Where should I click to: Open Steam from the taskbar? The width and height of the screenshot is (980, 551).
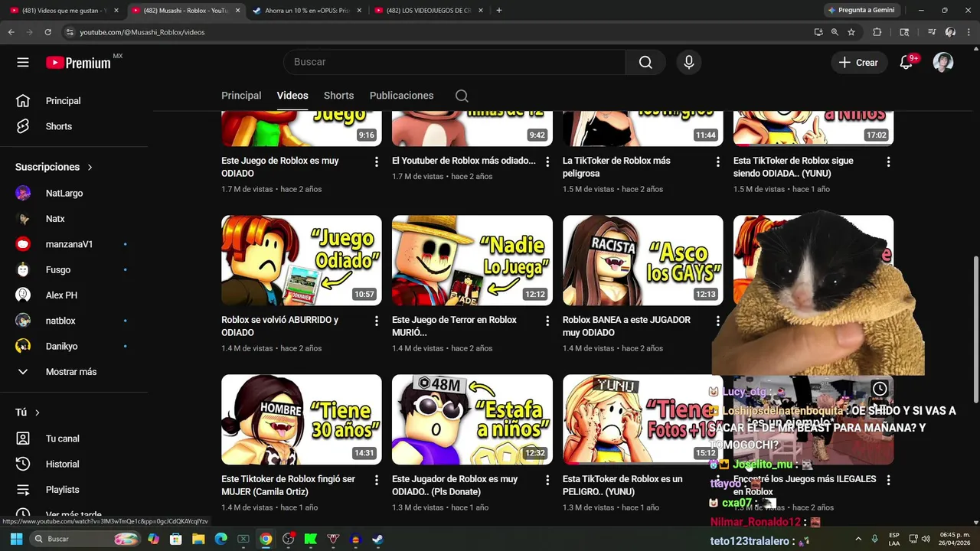(377, 539)
